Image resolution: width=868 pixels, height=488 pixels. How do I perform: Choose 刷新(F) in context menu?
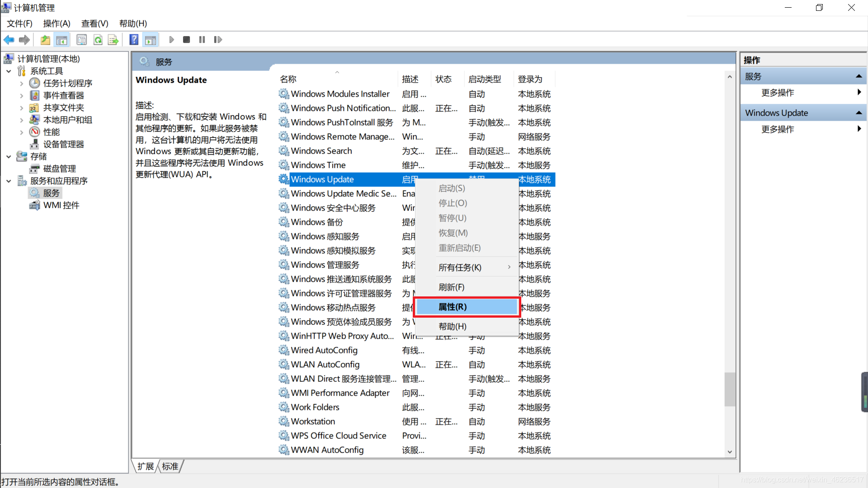[467, 287]
